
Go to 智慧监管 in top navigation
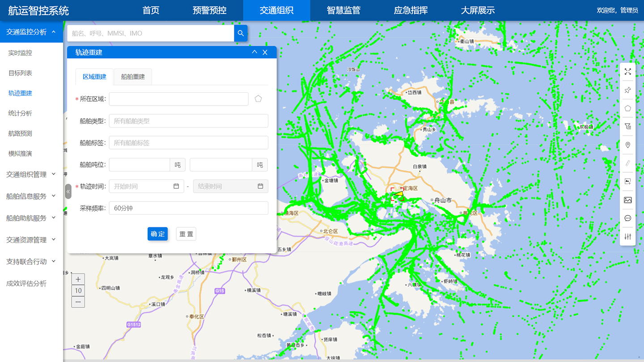[x=343, y=10]
